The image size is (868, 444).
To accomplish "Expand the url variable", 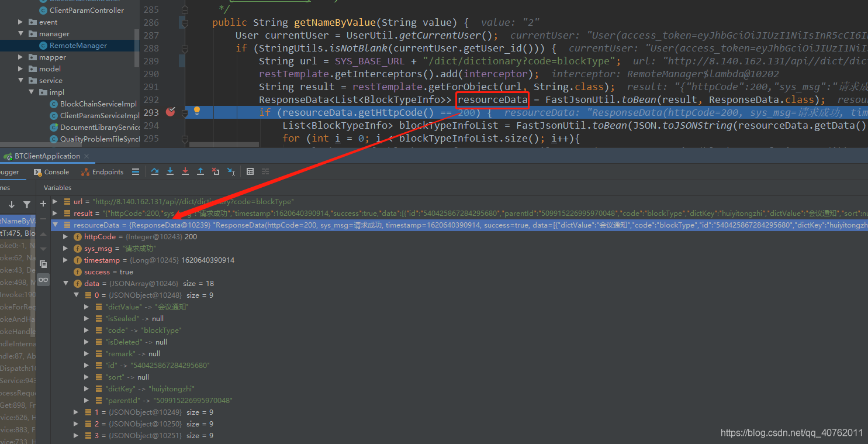I will pos(56,201).
